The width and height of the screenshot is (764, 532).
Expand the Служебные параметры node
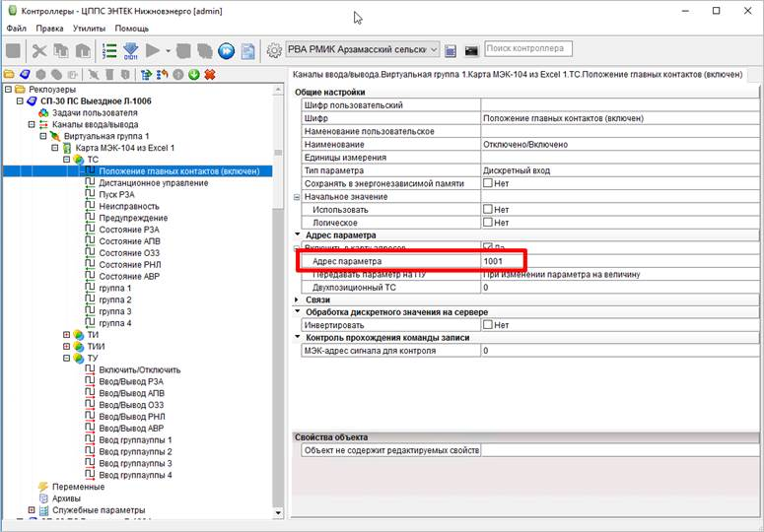(x=32, y=510)
